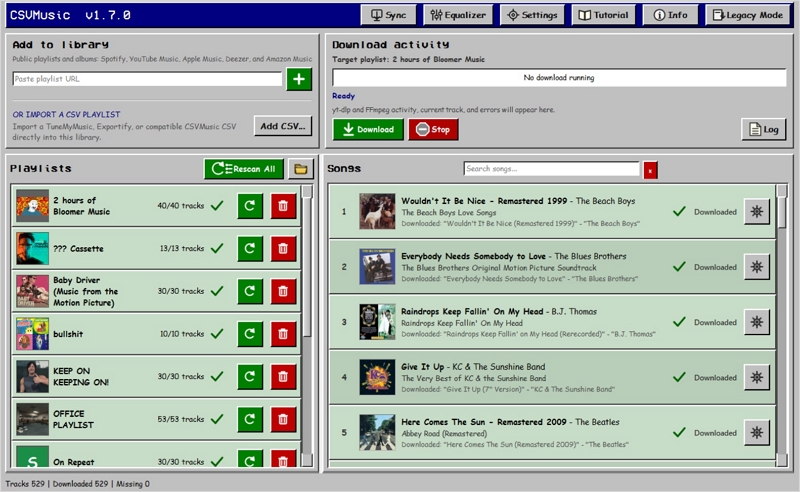
Task: Focus the Search songs field
Action: click(x=552, y=168)
